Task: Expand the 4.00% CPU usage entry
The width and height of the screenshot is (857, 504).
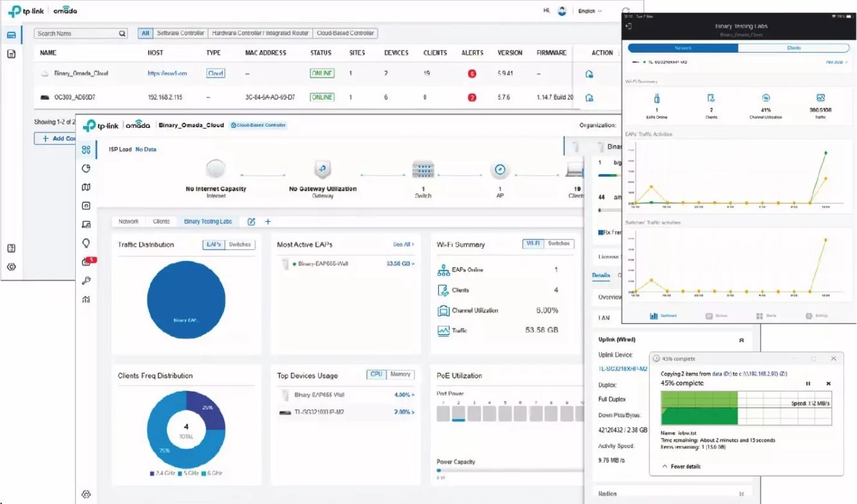Action: (x=404, y=395)
